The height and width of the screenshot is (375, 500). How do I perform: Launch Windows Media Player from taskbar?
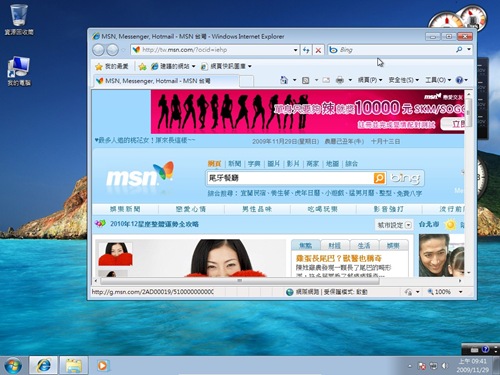pyautogui.click(x=102, y=366)
